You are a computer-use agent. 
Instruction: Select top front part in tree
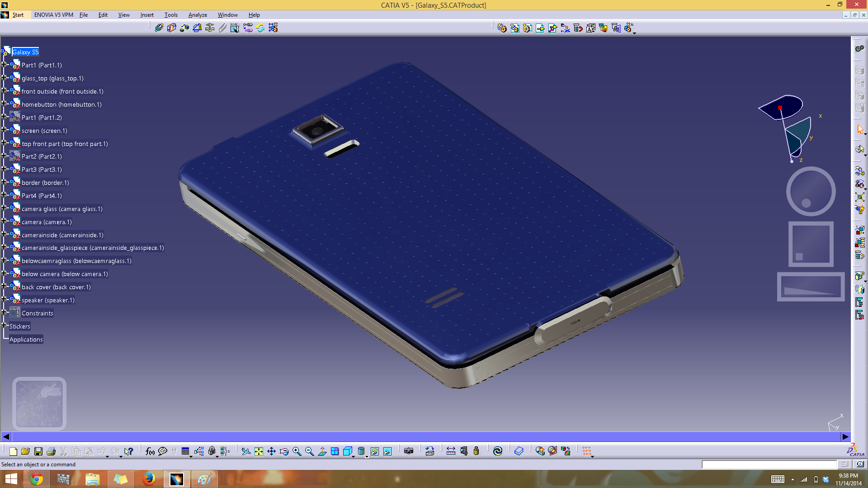tap(65, 144)
